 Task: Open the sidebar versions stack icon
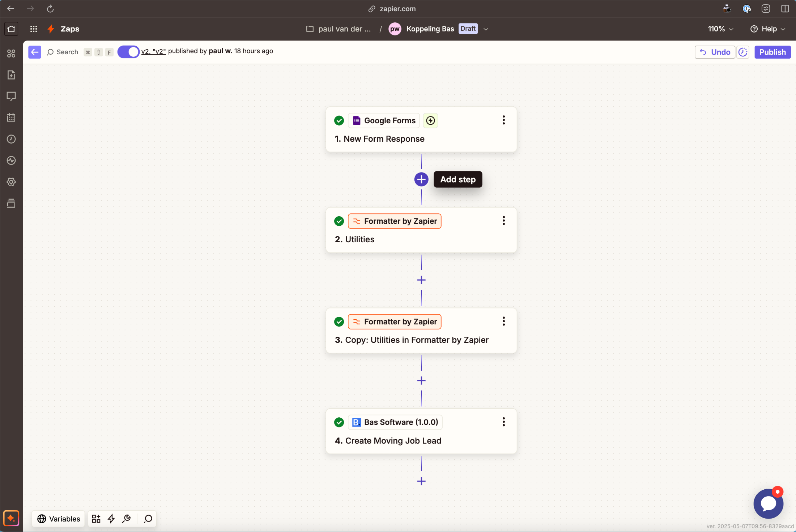pyautogui.click(x=11, y=203)
